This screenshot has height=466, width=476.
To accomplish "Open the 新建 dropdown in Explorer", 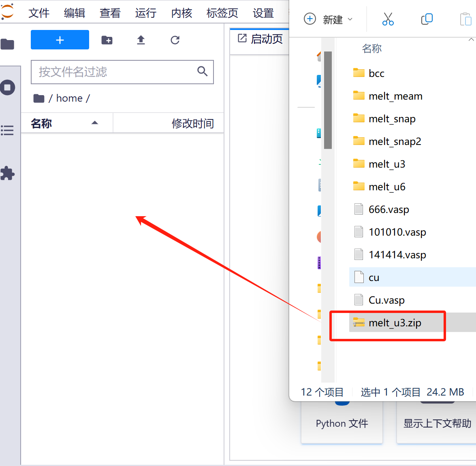I will click(328, 19).
